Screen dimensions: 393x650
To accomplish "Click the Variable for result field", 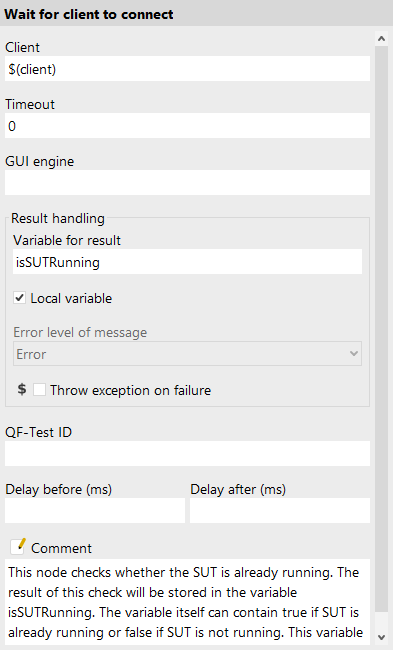I will click(187, 262).
